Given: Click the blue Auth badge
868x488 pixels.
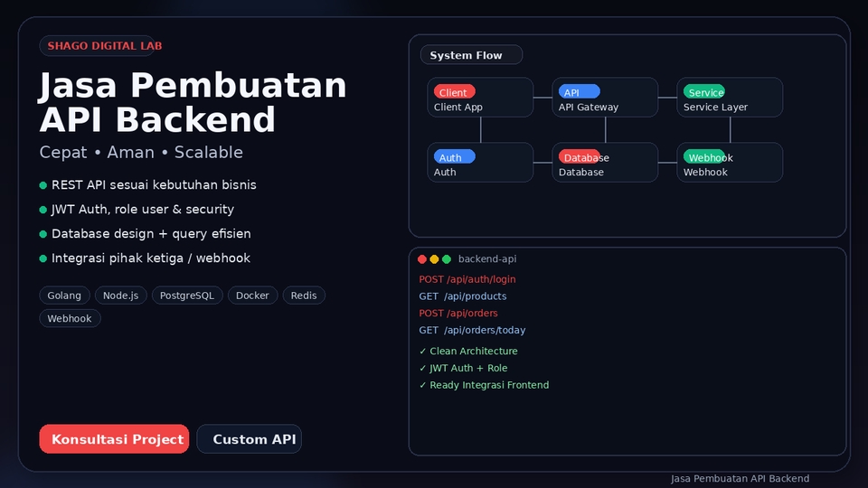Looking at the screenshot, I should point(454,157).
